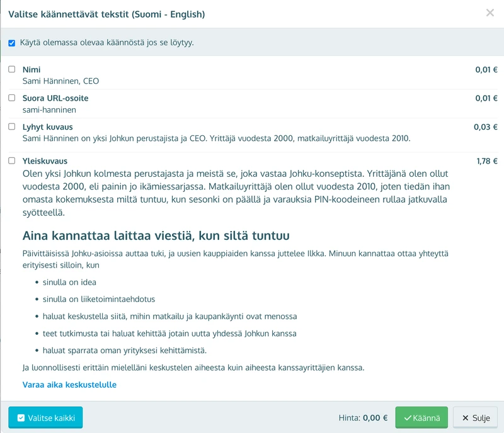Select the Suora URL-osoite checkbox
This screenshot has width=504, height=433.
(x=12, y=98)
